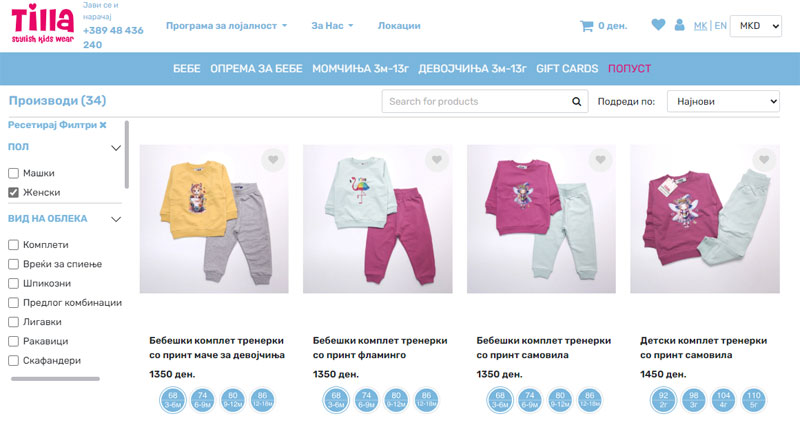Focus the Search for products field
This screenshot has width=800, height=436.
[477, 101]
